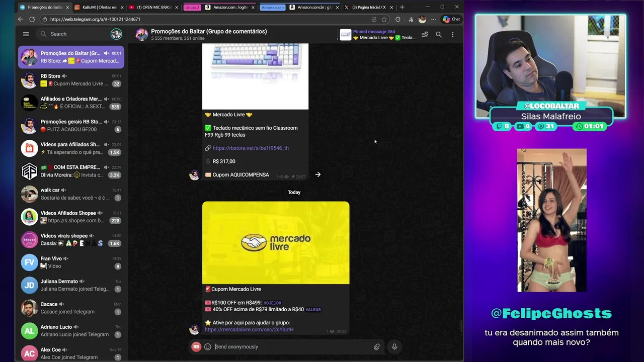This screenshot has width=644, height=362.
Task: Open walk car chat
Action: pyautogui.click(x=71, y=194)
